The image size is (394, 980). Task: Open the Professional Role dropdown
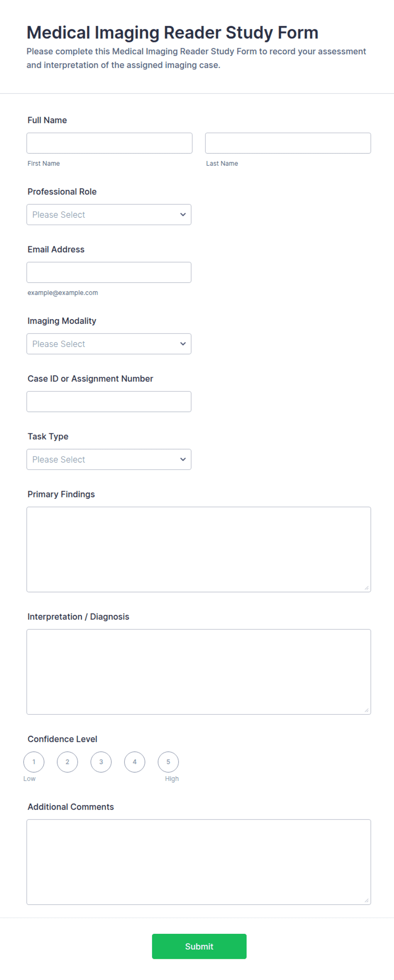pyautogui.click(x=109, y=215)
